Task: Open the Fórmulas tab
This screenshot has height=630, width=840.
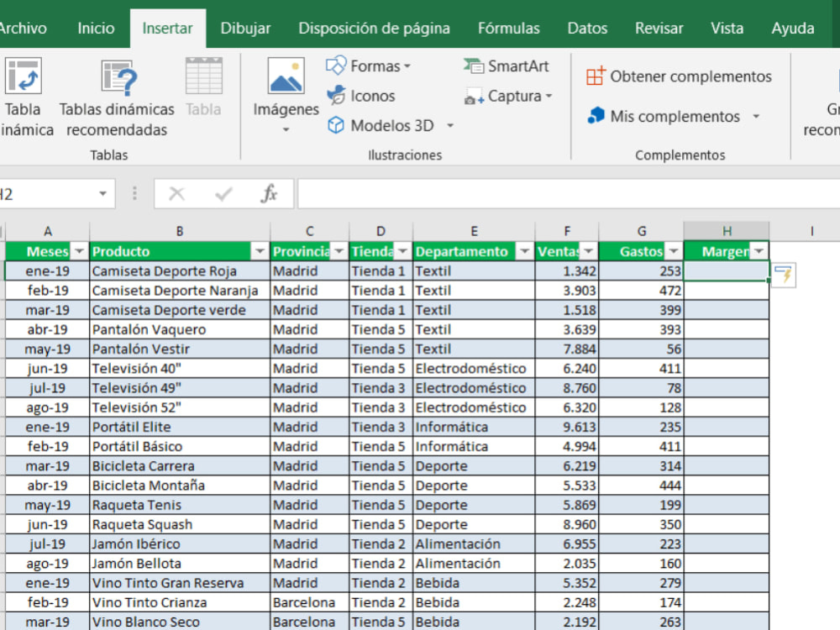Action: pyautogui.click(x=508, y=28)
